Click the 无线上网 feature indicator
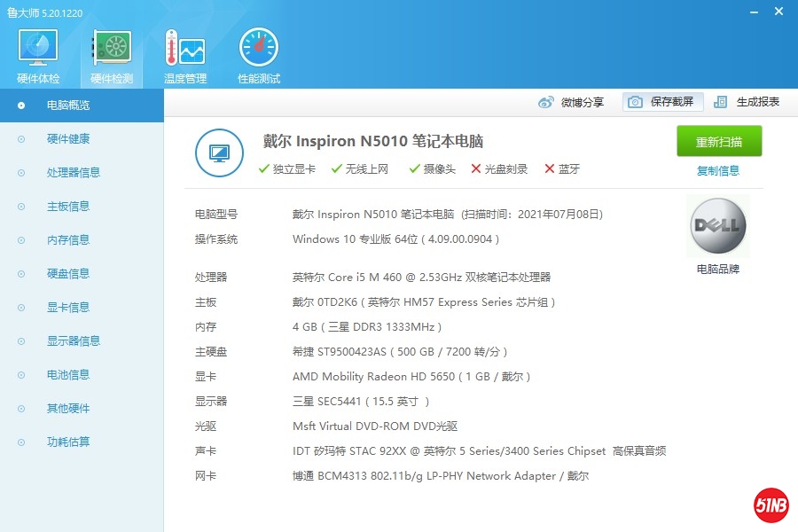Screen dimensions: 798x532 (360, 169)
